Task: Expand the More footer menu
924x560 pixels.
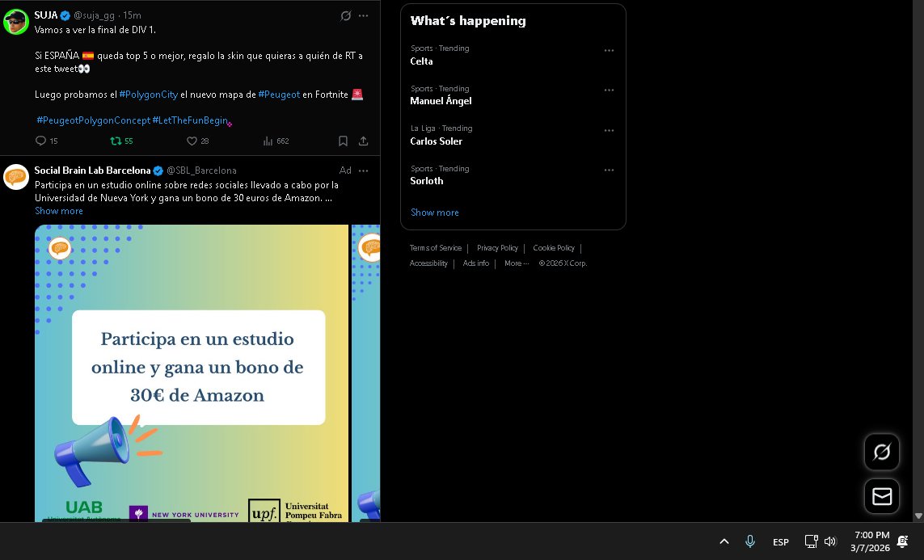Action: point(517,263)
